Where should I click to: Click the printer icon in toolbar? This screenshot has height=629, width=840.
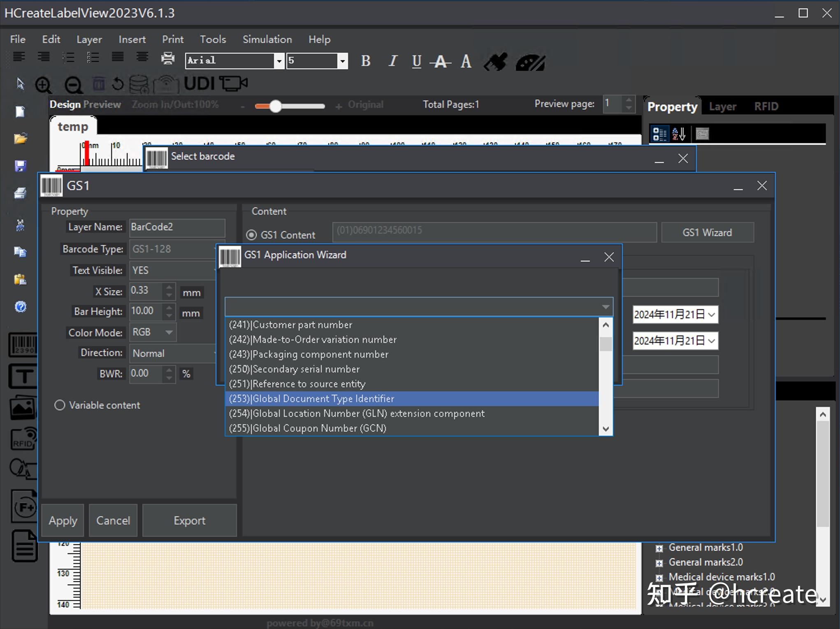pos(168,59)
